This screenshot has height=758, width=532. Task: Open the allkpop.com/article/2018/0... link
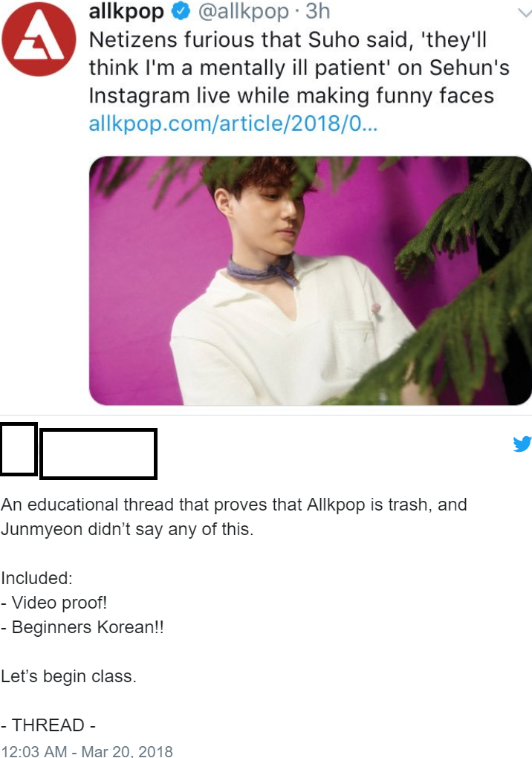point(233,124)
